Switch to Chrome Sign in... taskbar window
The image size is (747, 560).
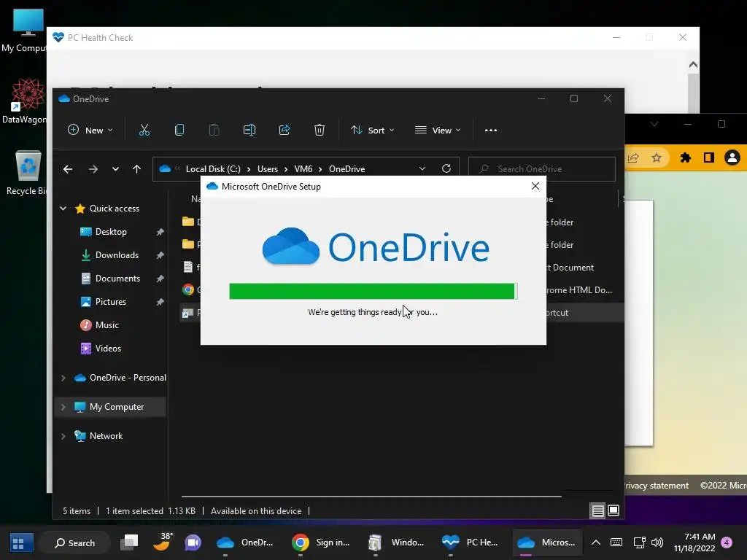tap(321, 542)
